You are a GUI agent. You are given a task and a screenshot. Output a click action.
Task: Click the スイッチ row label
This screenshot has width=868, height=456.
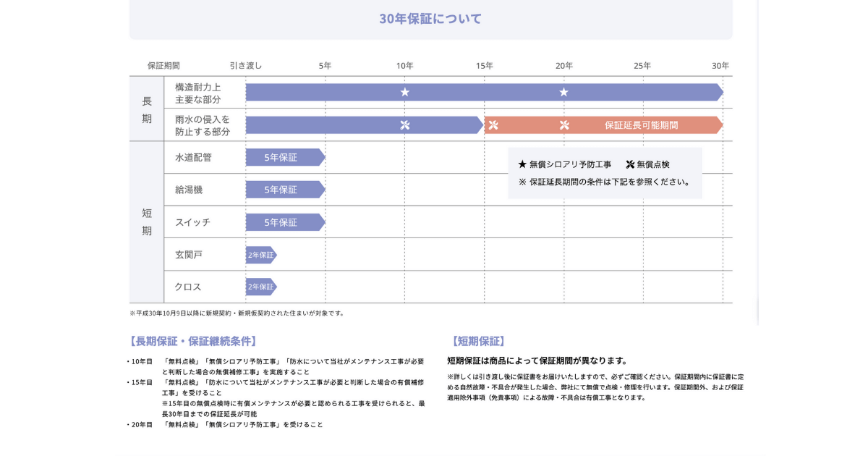click(193, 222)
